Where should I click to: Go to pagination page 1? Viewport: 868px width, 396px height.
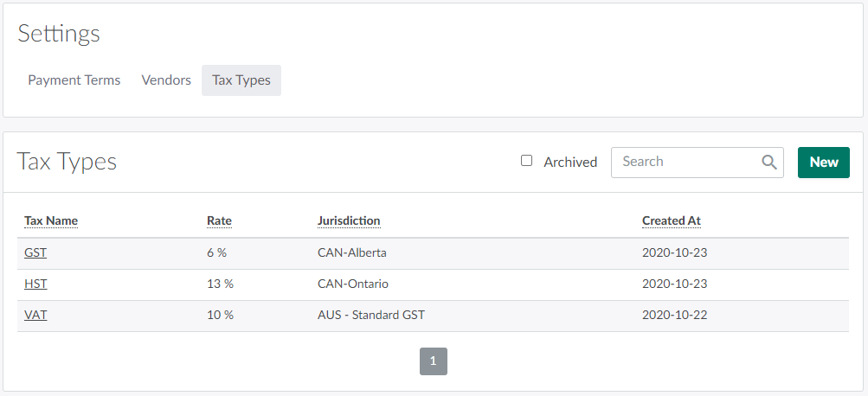434,361
